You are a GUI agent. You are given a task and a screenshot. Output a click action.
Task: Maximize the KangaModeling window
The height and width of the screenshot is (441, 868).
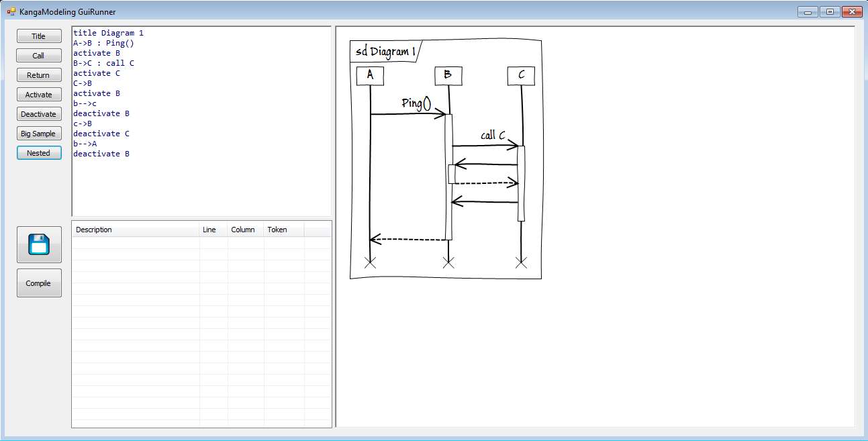(x=830, y=11)
